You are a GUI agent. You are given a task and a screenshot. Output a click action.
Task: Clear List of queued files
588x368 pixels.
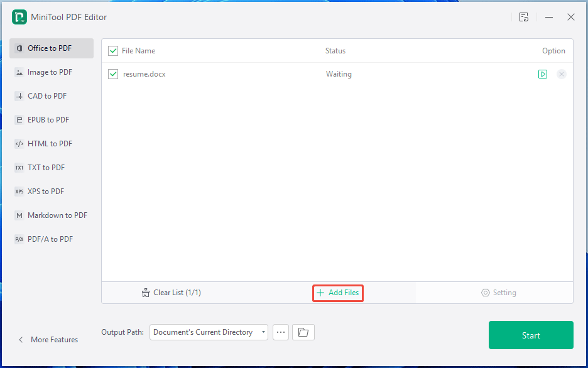click(171, 292)
